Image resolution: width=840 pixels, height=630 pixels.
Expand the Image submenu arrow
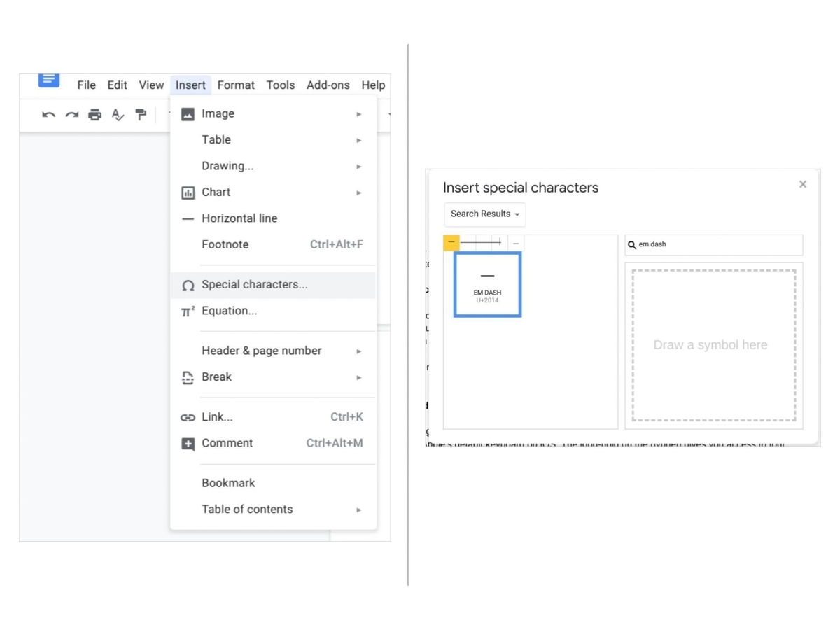358,113
